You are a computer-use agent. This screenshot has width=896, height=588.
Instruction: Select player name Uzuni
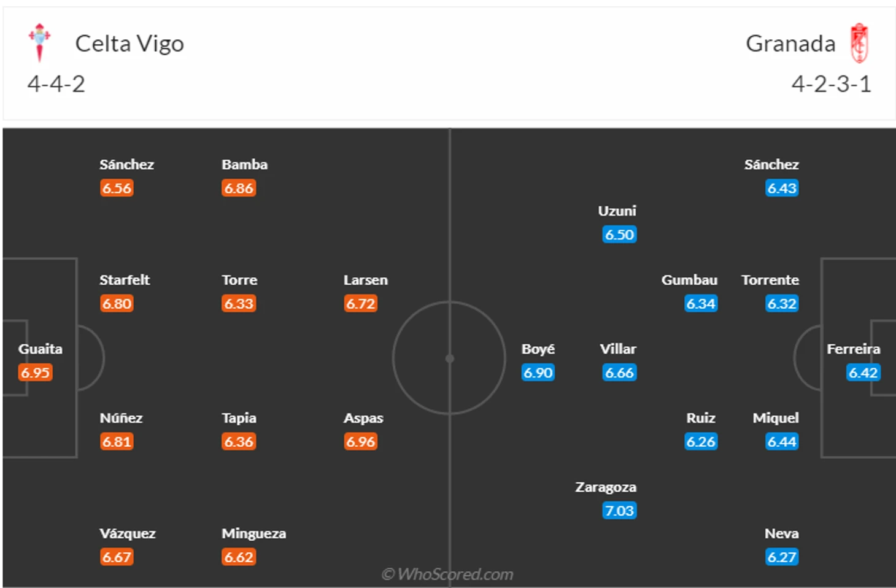point(617,211)
